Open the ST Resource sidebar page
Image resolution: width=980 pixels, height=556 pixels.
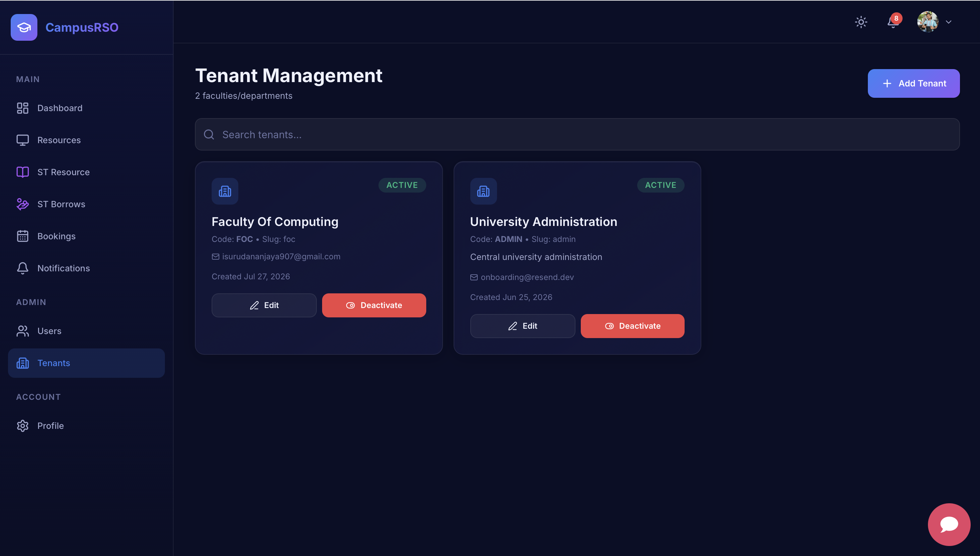pyautogui.click(x=86, y=172)
